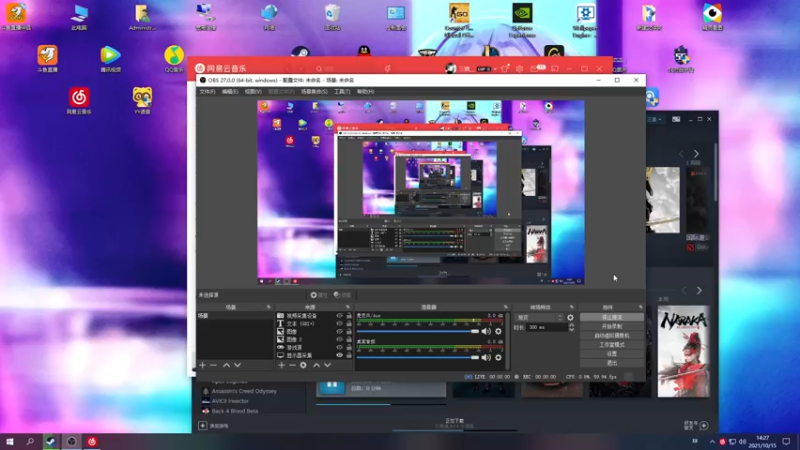
Task: Open 网易云音乐 desktop shortcut
Action: 79,100
